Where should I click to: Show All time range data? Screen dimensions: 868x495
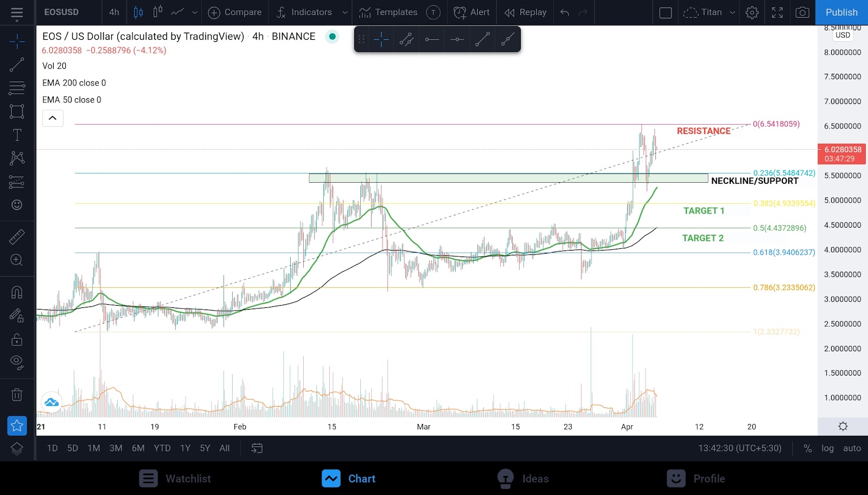[x=225, y=448]
